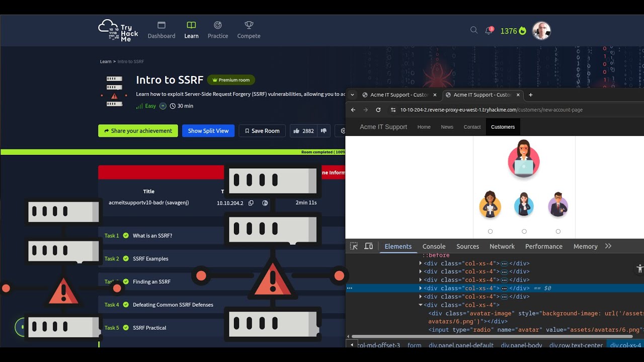Click the 1376 streak flame counter
The width and height of the screenshot is (644, 362).
[513, 31]
